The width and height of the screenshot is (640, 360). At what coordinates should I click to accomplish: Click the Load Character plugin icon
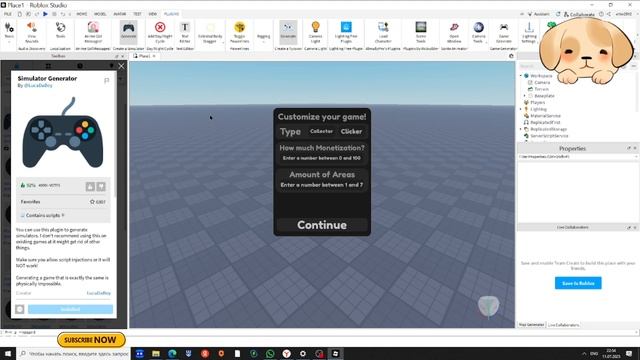pos(383,27)
